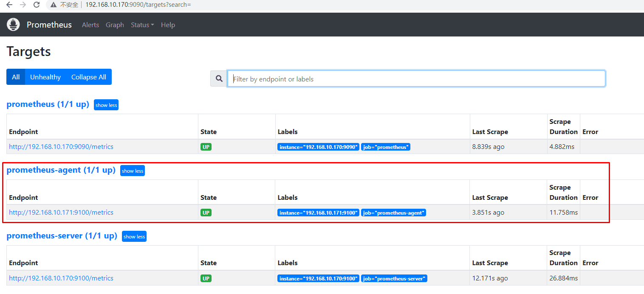Click the not-secure warning triangle icon
644x294 pixels.
[x=54, y=5]
